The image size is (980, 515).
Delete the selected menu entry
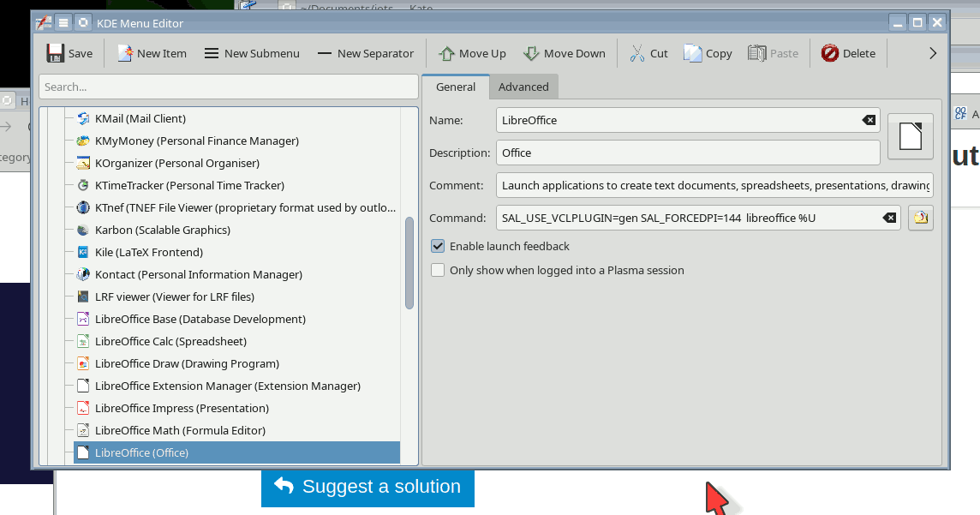coord(848,53)
